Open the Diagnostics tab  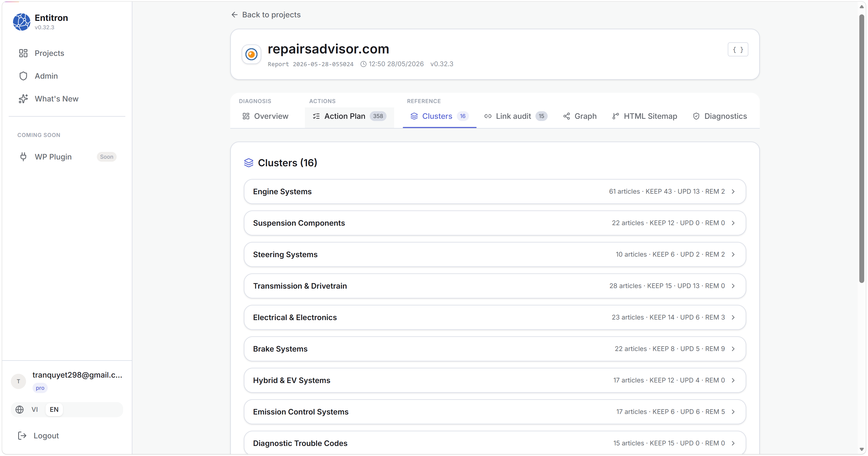[x=720, y=116]
